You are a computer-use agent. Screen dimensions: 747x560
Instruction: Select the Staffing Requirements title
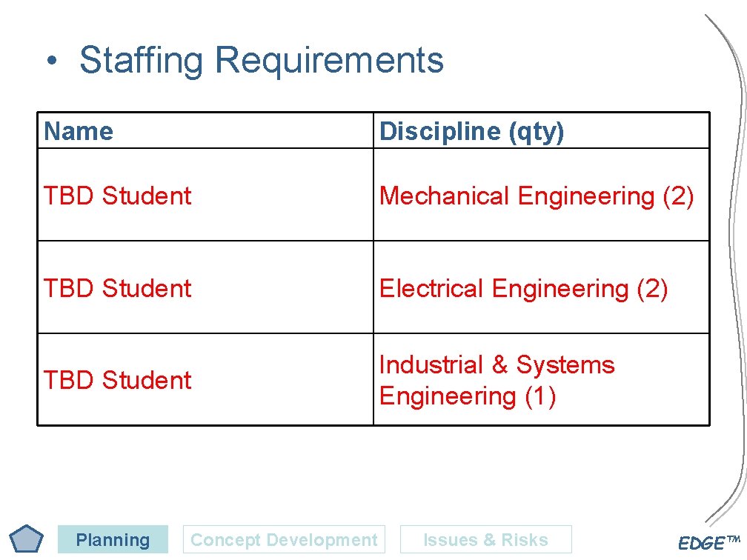point(262,60)
